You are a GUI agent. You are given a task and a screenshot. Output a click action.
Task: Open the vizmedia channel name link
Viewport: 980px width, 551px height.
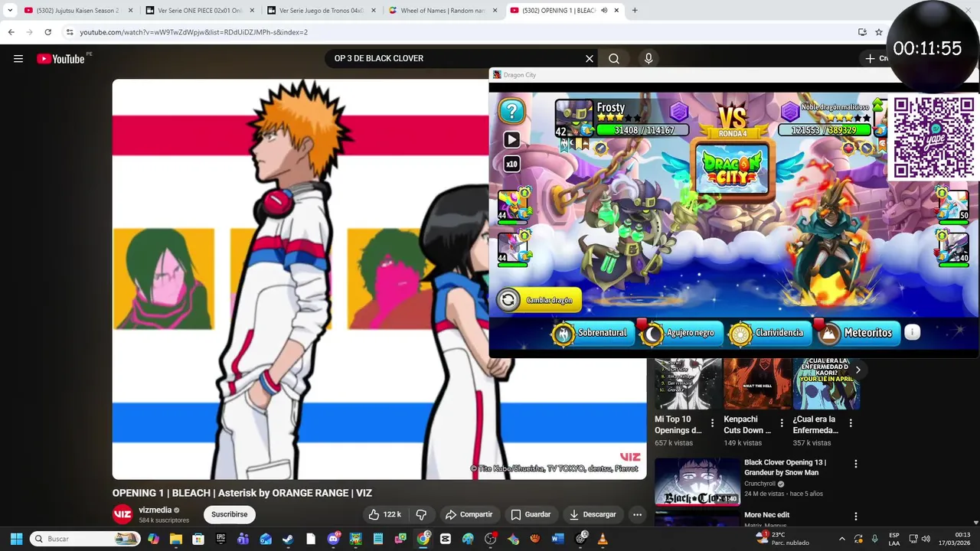coord(155,510)
